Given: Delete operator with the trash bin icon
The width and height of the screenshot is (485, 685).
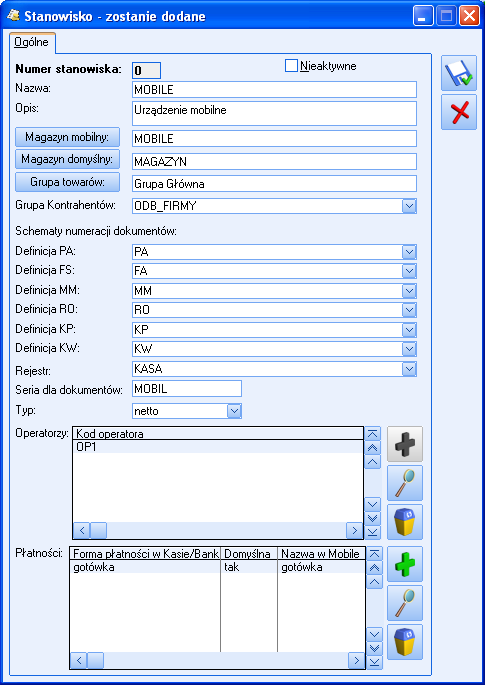Looking at the screenshot, I should [405, 522].
